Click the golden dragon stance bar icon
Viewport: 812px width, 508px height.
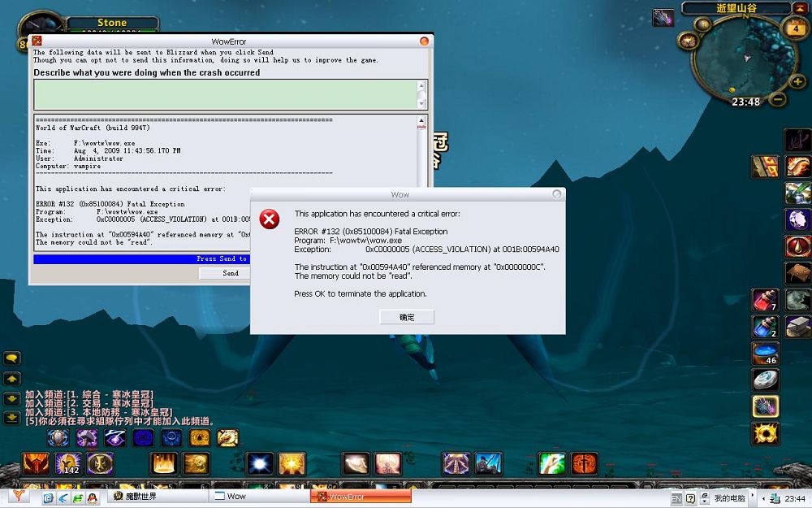(228, 438)
